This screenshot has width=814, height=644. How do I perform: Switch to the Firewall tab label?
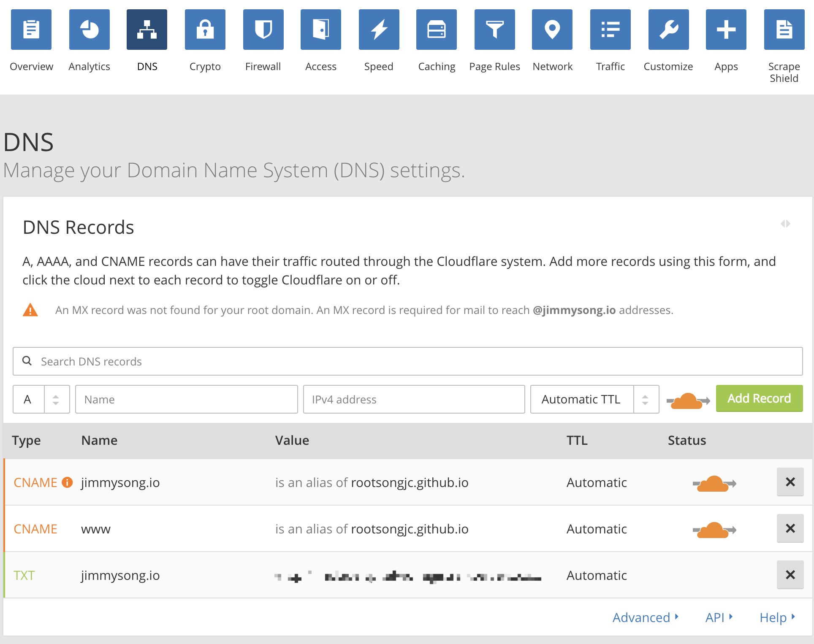(x=263, y=67)
